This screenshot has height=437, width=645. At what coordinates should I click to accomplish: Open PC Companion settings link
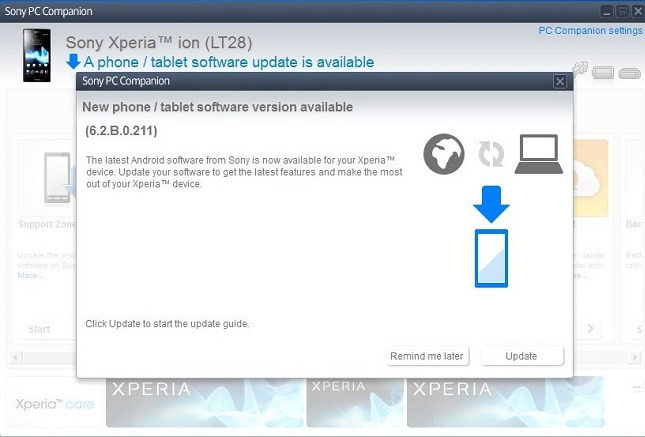590,30
